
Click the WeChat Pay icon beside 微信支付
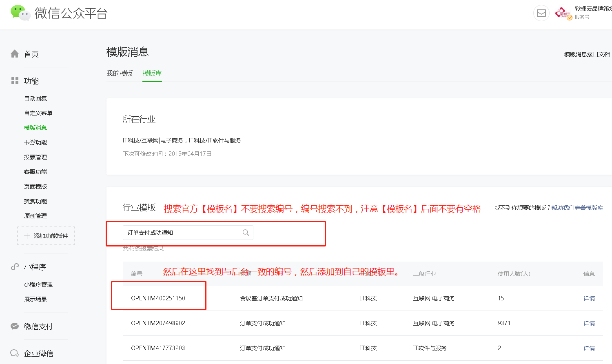(x=15, y=326)
